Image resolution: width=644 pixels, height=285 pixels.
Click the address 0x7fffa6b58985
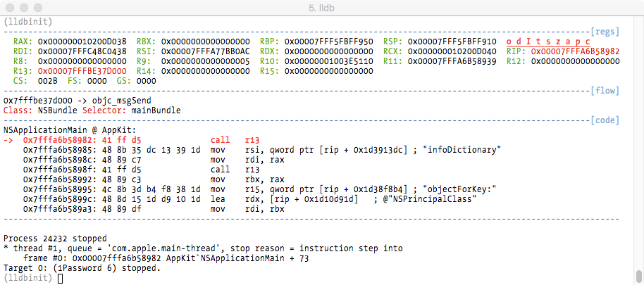(58, 150)
